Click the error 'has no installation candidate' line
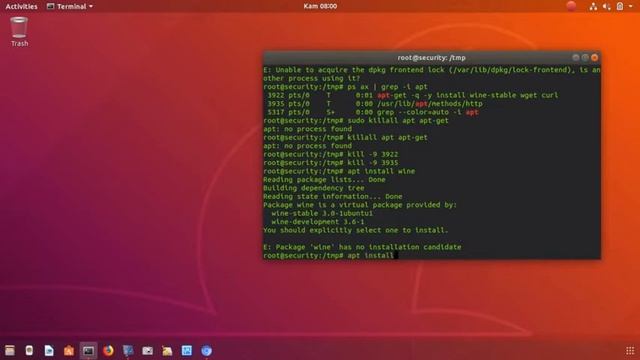Screen dimensions: 640x360 [362, 247]
